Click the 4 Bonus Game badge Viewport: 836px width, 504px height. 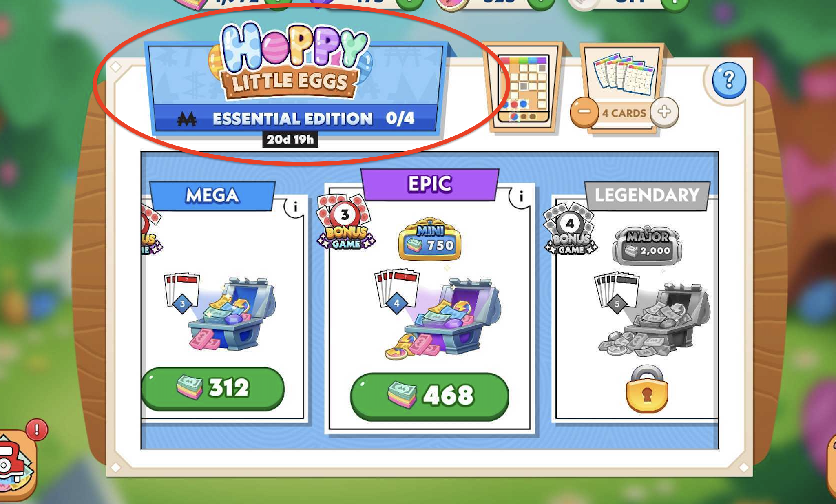[571, 229]
